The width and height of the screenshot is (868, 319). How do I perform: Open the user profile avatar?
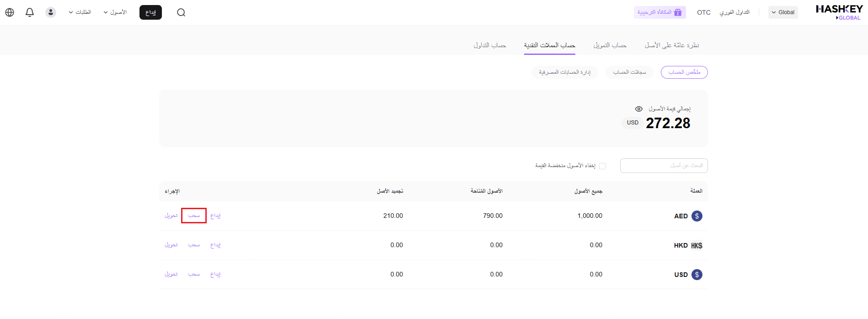click(x=51, y=12)
